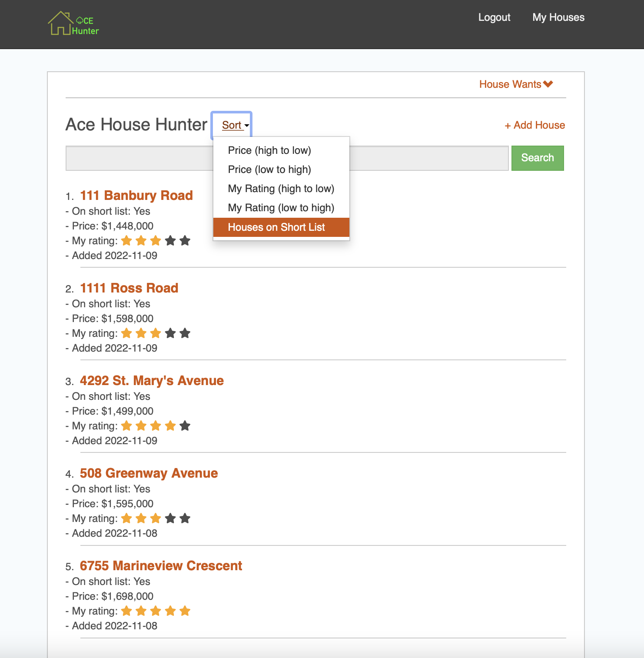The height and width of the screenshot is (658, 644).
Task: Click fifth star on 111 Banbury Road rating
Action: click(x=185, y=241)
